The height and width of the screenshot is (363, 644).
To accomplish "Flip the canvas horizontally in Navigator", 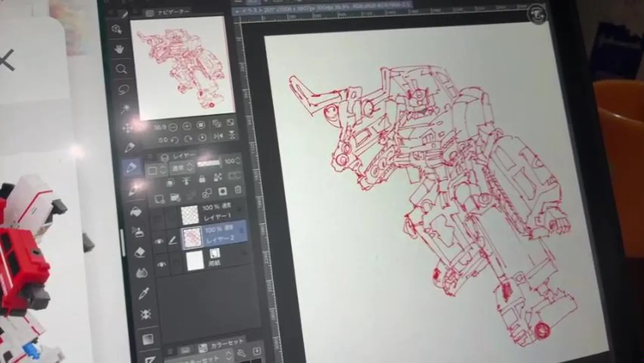I will (218, 136).
